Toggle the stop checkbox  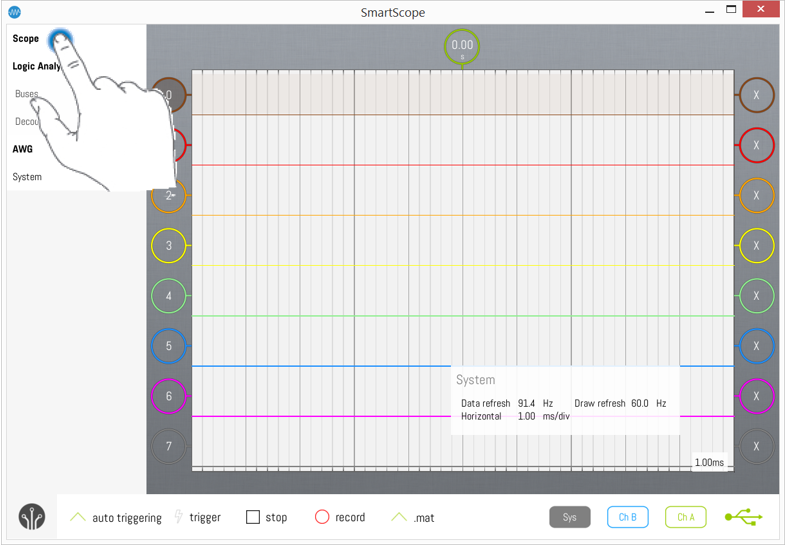click(x=253, y=517)
